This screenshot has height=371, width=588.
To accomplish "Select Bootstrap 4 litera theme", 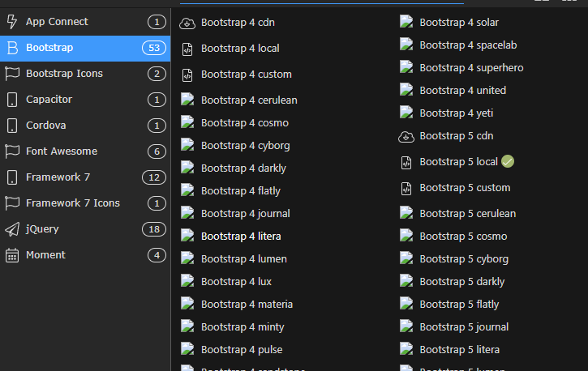I will (x=241, y=237).
